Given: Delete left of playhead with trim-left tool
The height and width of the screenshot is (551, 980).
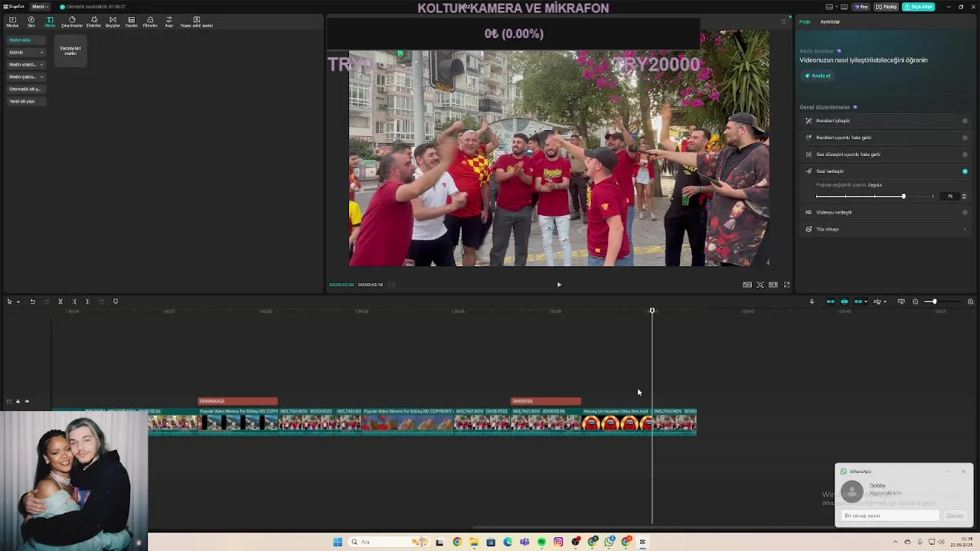Looking at the screenshot, I should tap(73, 302).
